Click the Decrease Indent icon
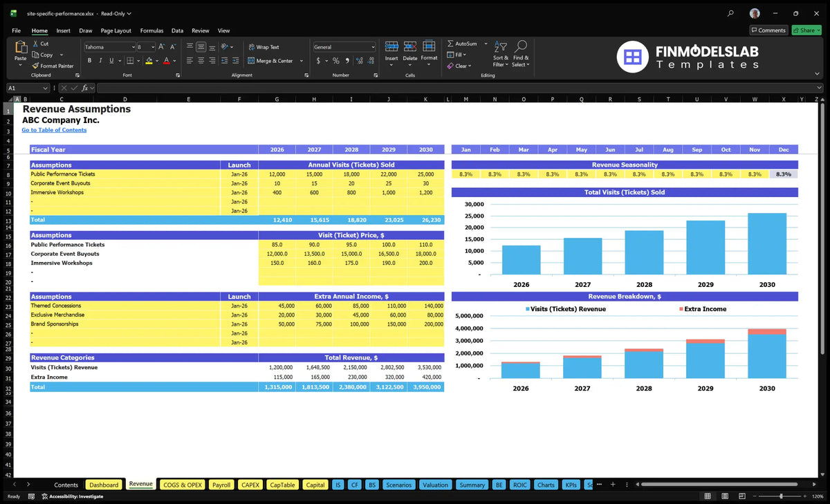Image resolution: width=830 pixels, height=504 pixels. tap(224, 61)
